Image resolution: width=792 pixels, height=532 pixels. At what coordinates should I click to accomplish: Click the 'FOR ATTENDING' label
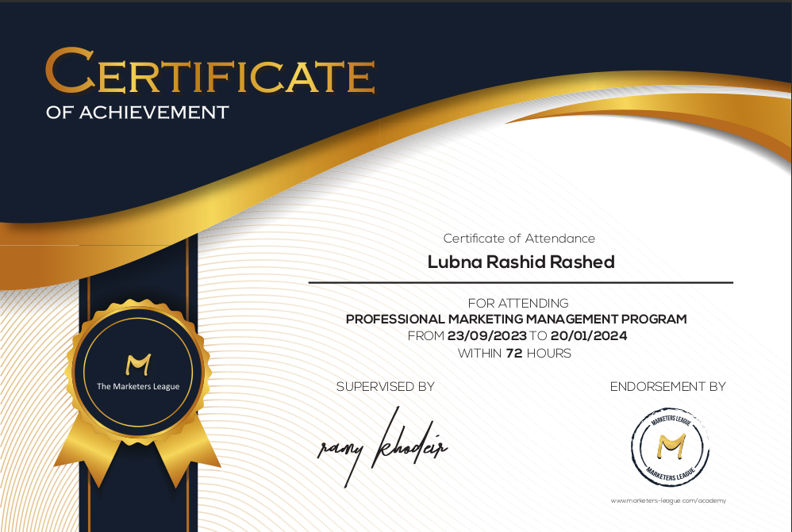(x=518, y=303)
